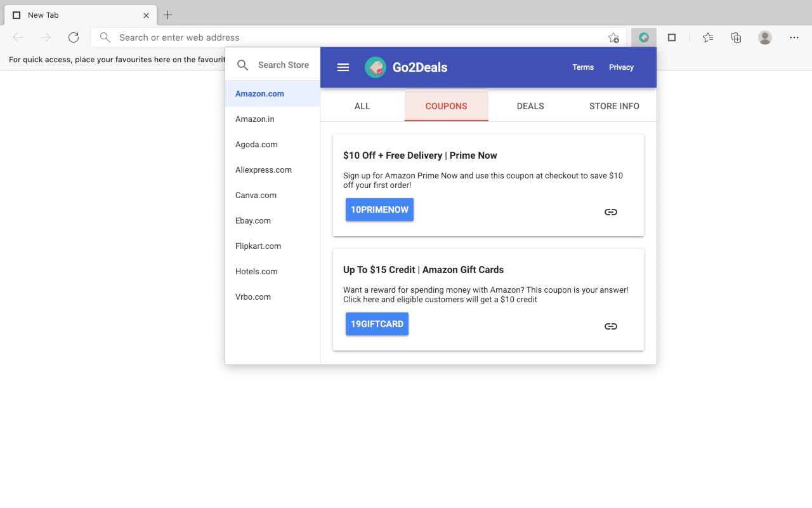Click the Amazon Gift Cards coupon description text

pyautogui.click(x=486, y=295)
